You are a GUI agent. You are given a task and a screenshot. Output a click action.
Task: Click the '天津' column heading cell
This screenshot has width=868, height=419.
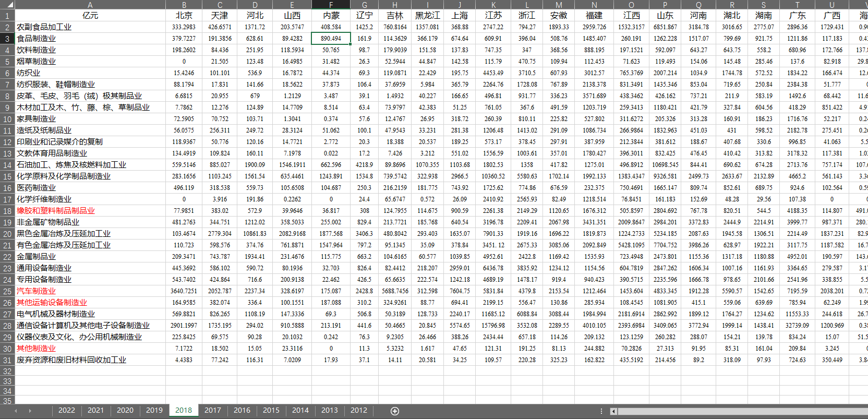pos(220,16)
